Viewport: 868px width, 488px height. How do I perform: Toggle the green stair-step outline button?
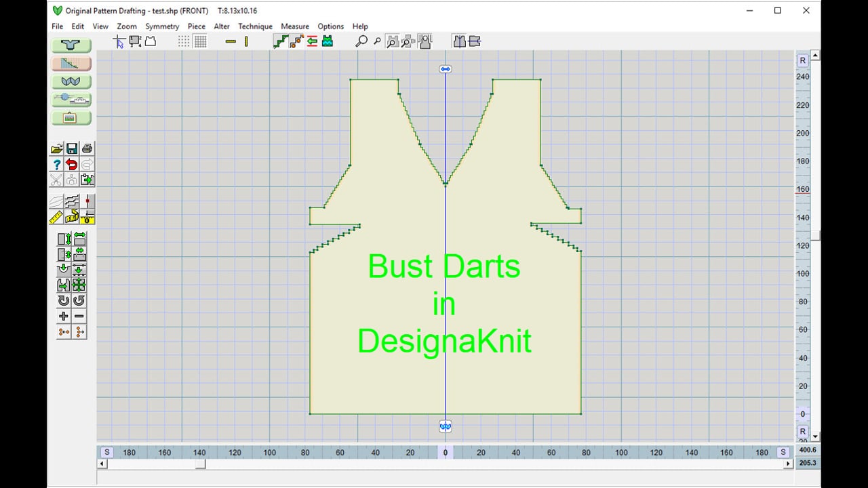[280, 41]
